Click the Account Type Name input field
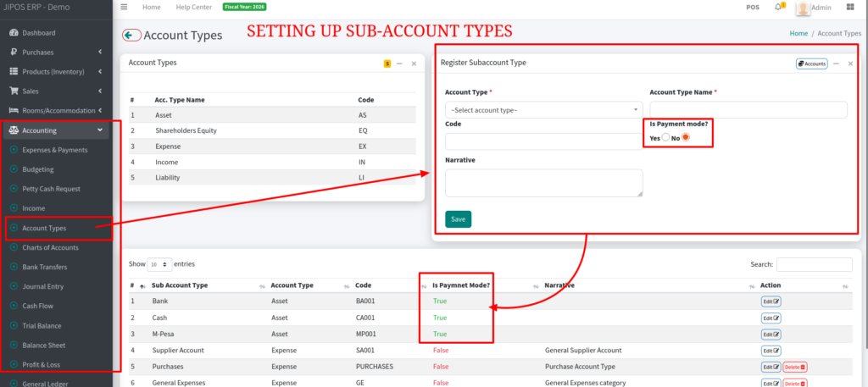This screenshot has width=868, height=387. (x=748, y=109)
